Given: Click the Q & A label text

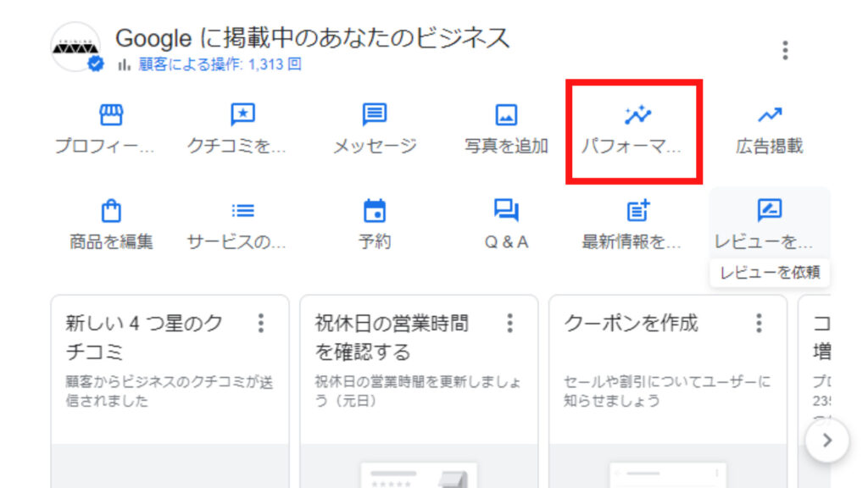Looking at the screenshot, I should tap(506, 241).
